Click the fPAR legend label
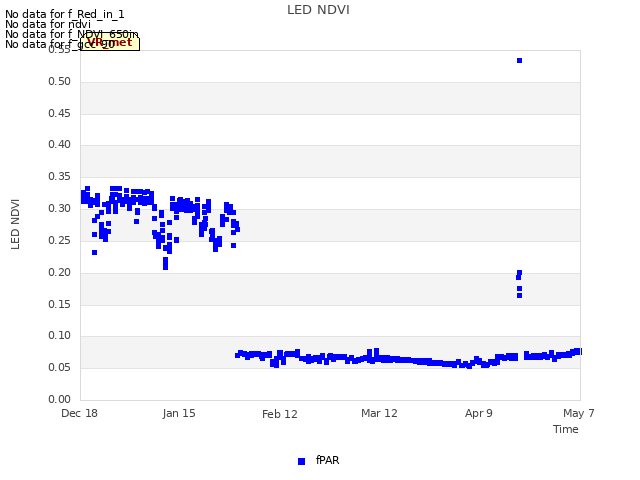The image size is (640, 480). coord(327,460)
